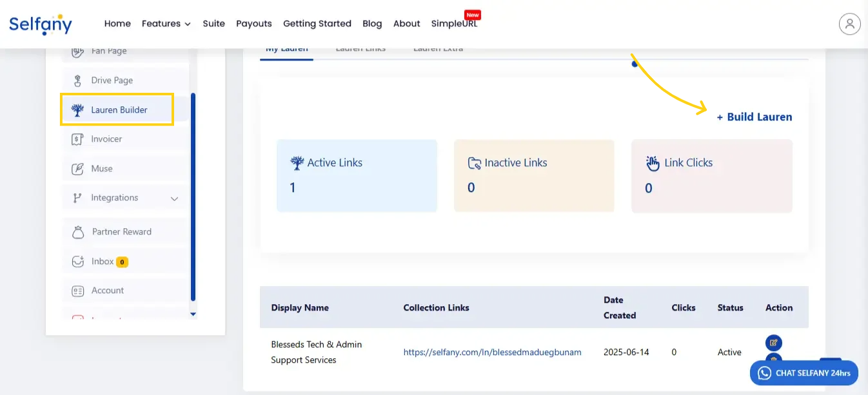Go to Home in the navbar

[x=117, y=24]
